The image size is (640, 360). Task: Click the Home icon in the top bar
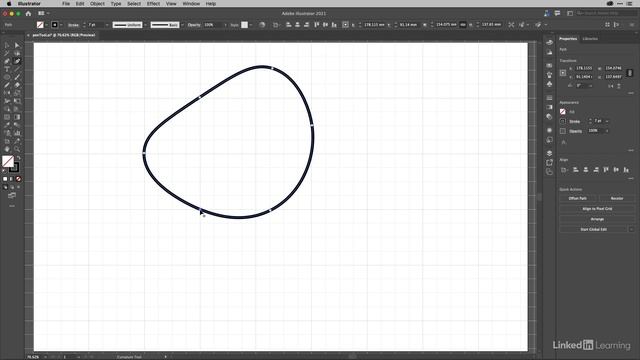28,13
